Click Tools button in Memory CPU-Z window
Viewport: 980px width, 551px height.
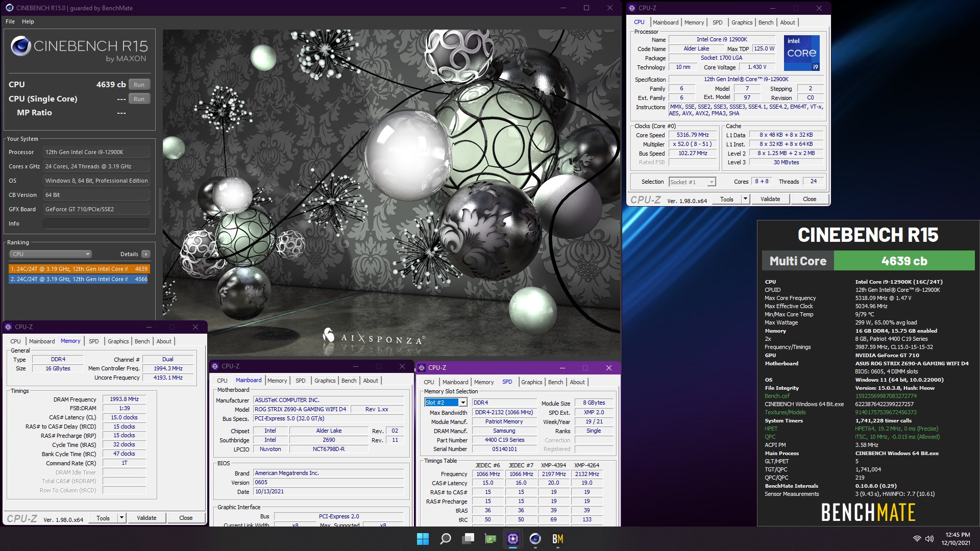pos(103,518)
